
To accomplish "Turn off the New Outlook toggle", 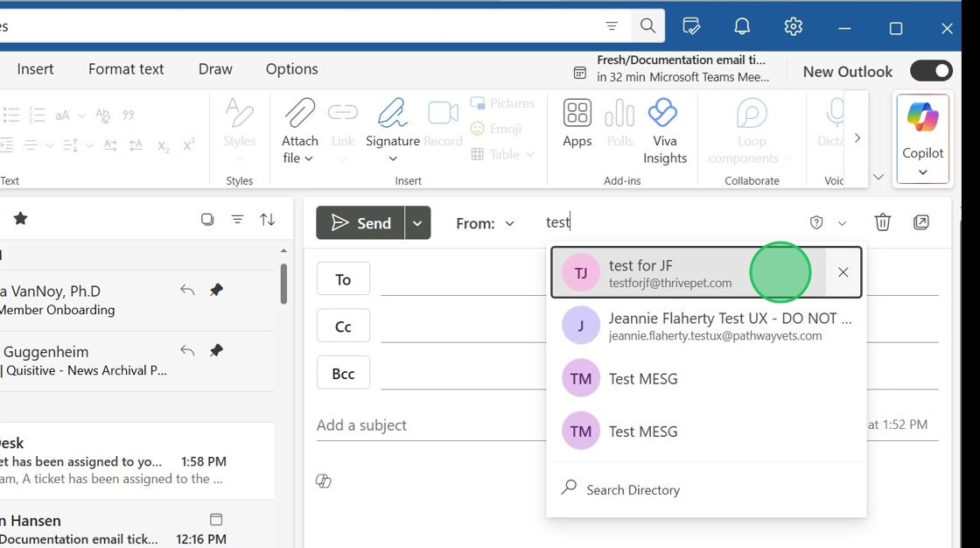I will pyautogui.click(x=931, y=71).
